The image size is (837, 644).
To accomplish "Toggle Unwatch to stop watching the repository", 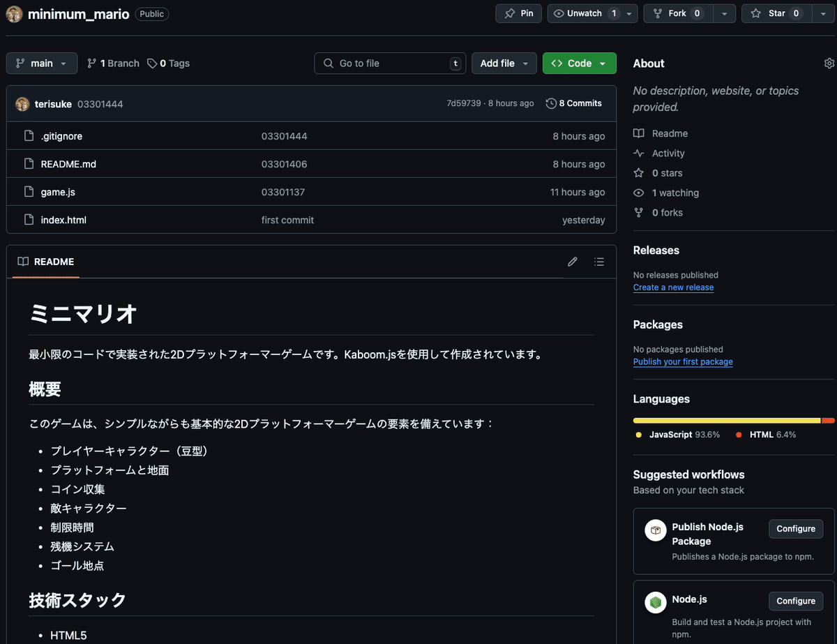I will tap(586, 13).
